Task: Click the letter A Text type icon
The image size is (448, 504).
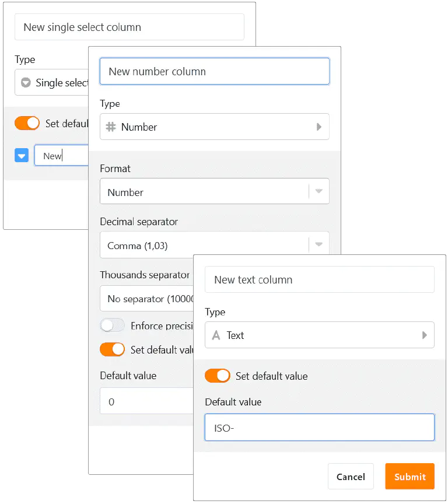Action: click(216, 335)
